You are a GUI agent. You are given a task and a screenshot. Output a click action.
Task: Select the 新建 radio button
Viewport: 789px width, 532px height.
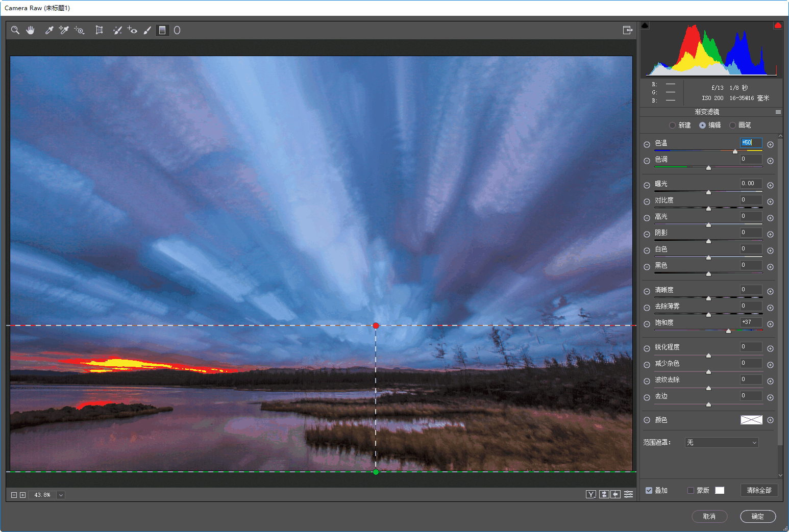(x=673, y=125)
